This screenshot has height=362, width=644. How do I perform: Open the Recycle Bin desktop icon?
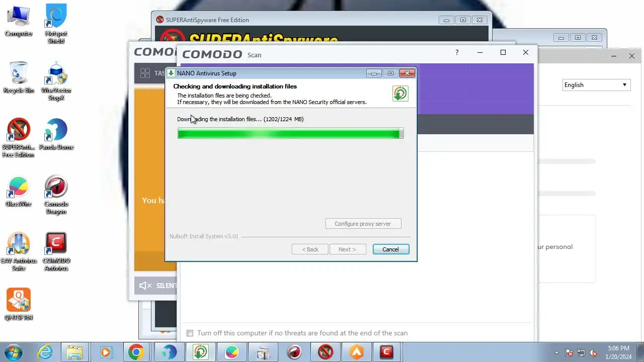19,77
